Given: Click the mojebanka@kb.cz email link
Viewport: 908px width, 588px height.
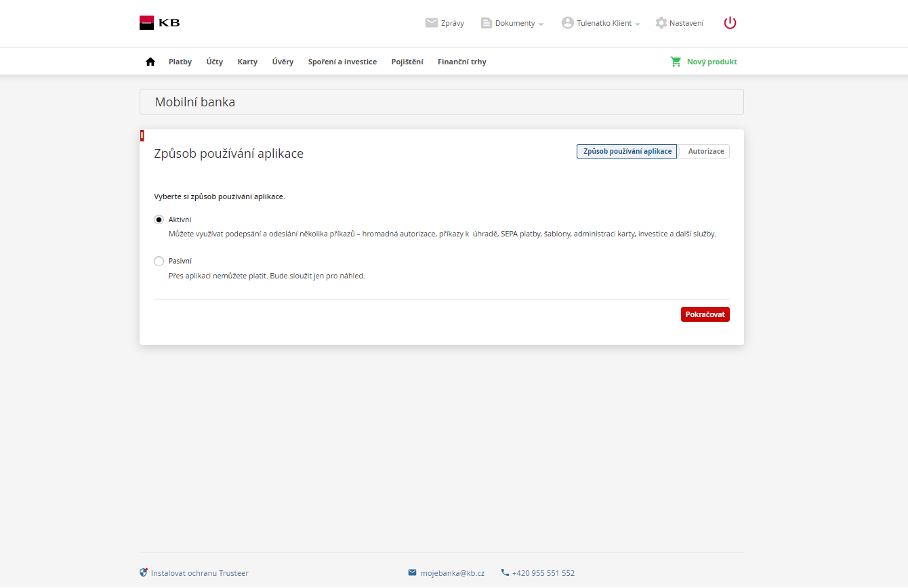Looking at the screenshot, I should tap(452, 573).
